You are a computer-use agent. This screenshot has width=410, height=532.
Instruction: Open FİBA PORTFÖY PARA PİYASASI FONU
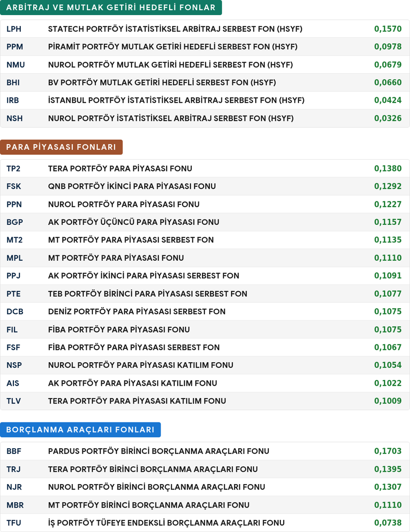pyautogui.click(x=119, y=329)
